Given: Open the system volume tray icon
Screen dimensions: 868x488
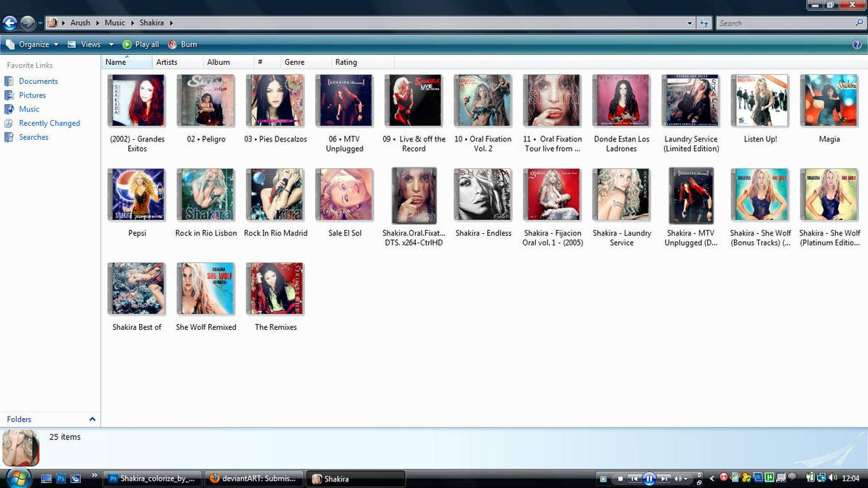Looking at the screenshot, I should pos(832,478).
